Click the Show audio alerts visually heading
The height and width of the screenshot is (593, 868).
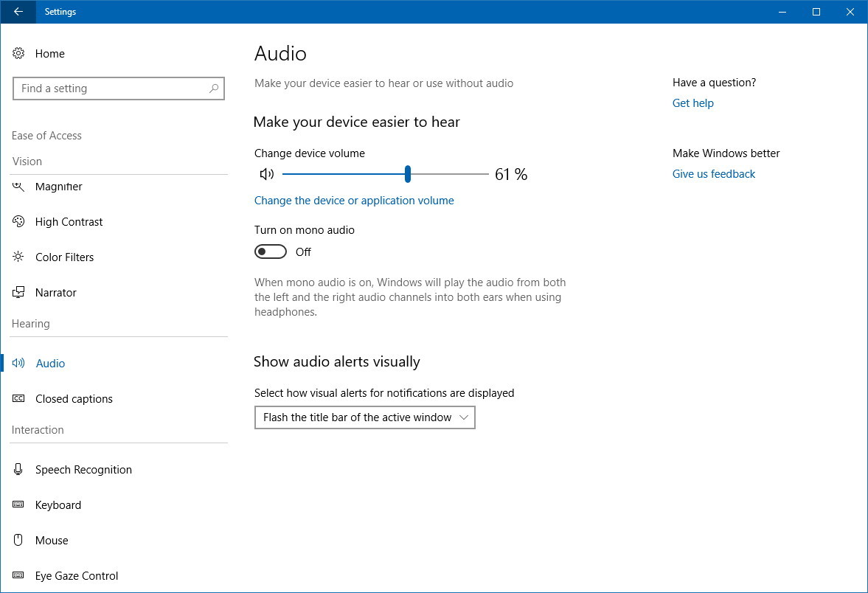pos(336,361)
